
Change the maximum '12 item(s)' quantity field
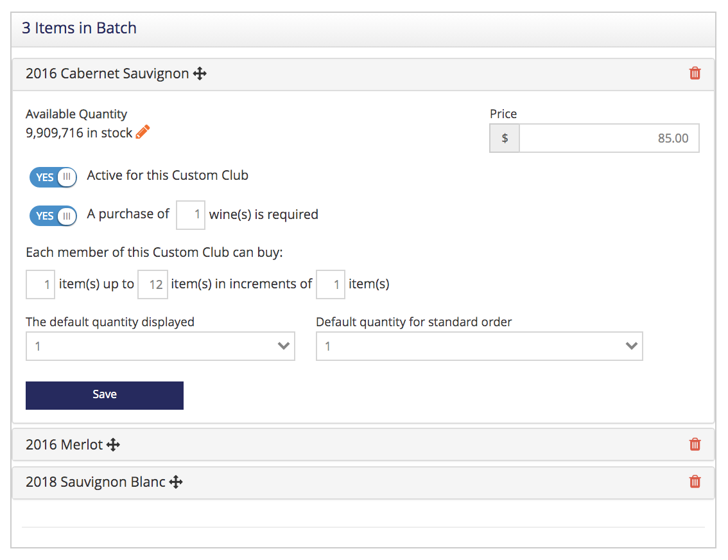point(153,284)
